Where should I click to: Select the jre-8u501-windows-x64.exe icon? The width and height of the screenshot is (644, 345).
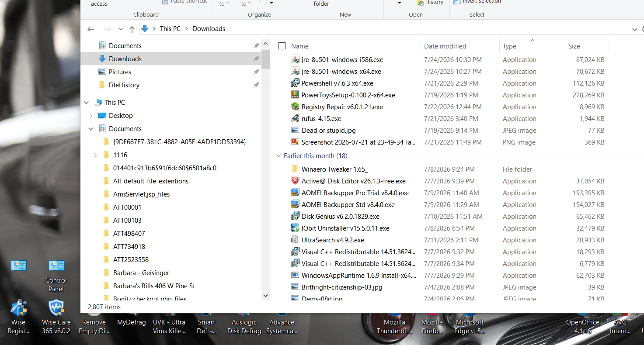coord(295,71)
